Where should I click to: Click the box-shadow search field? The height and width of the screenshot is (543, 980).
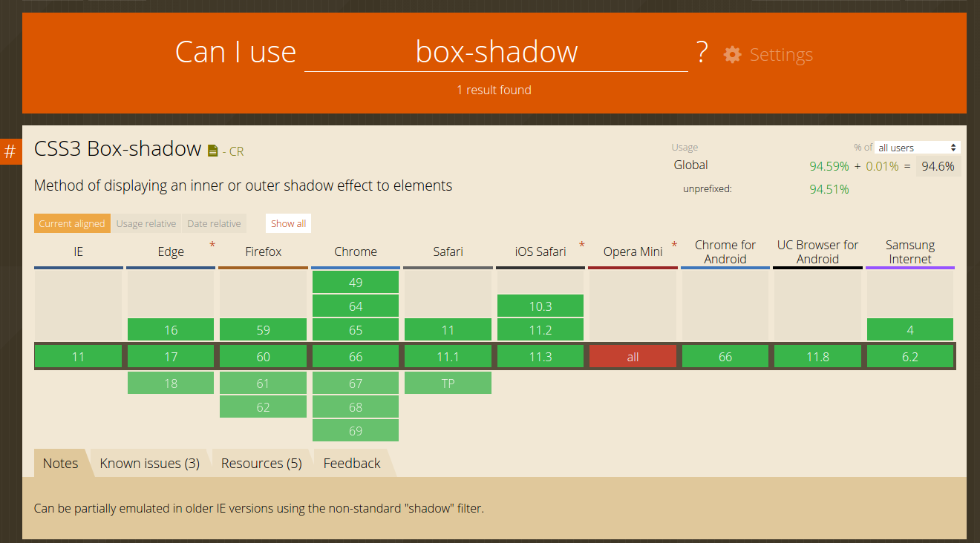[496, 52]
